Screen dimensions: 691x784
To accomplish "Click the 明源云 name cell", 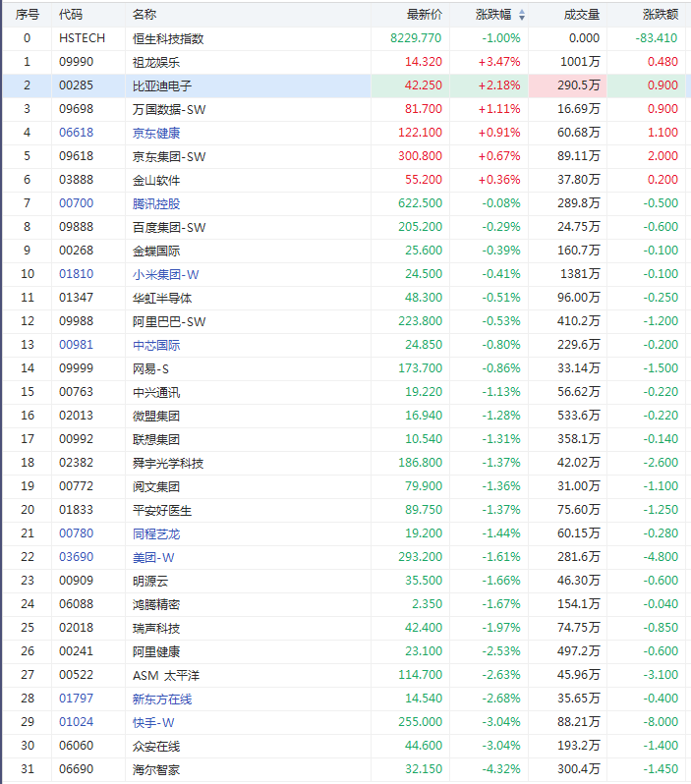I will tap(150, 581).
